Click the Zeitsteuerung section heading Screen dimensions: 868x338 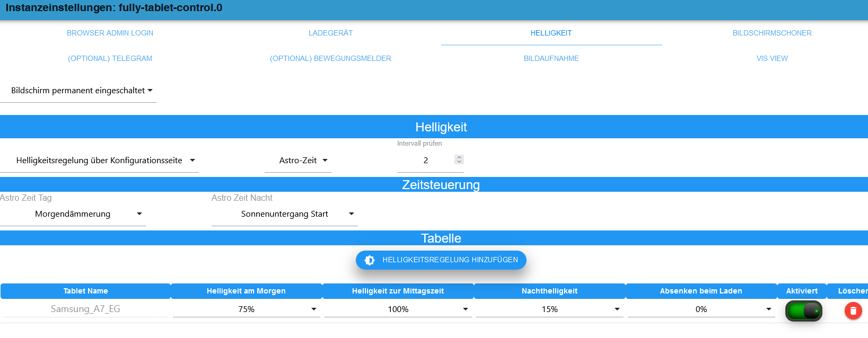pyautogui.click(x=441, y=185)
